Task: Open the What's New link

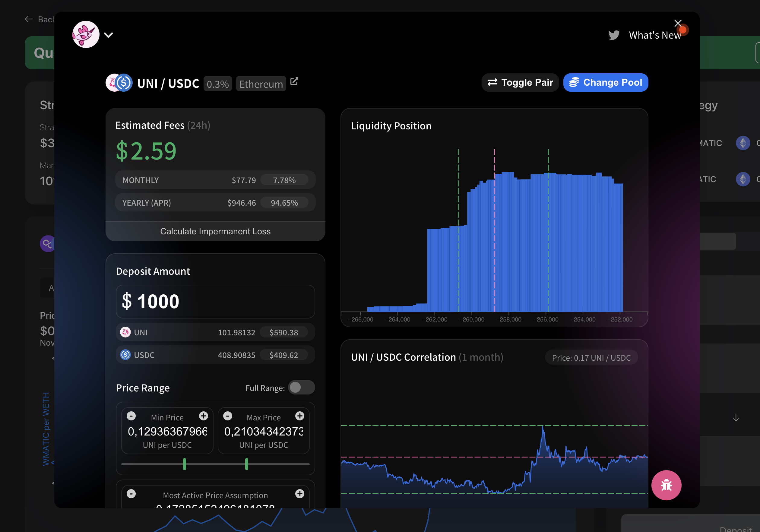Action: [654, 35]
